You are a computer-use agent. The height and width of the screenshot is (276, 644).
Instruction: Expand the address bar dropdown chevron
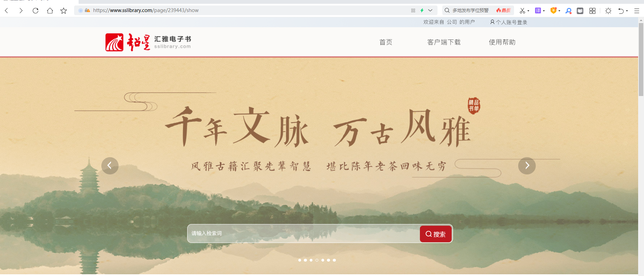tap(430, 10)
